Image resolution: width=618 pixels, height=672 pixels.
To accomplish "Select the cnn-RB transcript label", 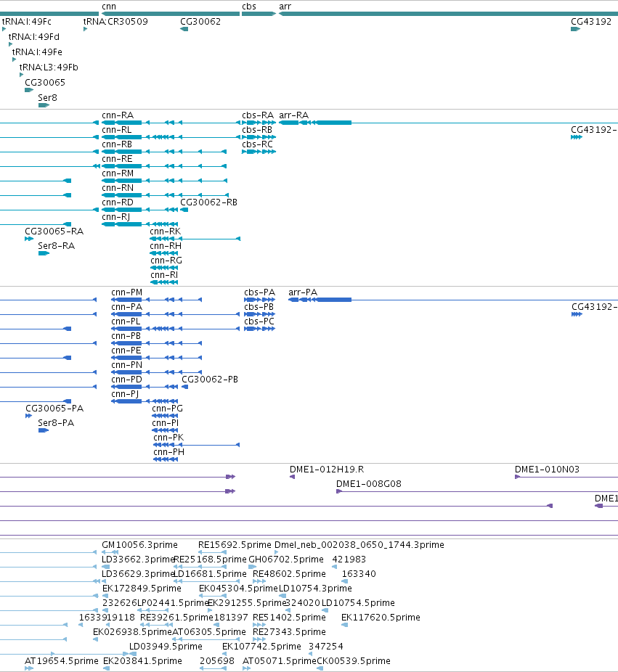I will 117,144.
